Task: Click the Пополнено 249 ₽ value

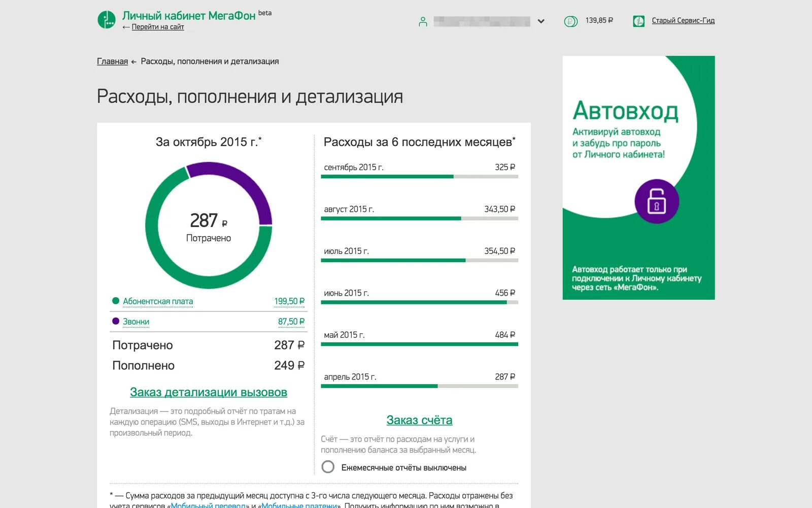Action: [289, 365]
